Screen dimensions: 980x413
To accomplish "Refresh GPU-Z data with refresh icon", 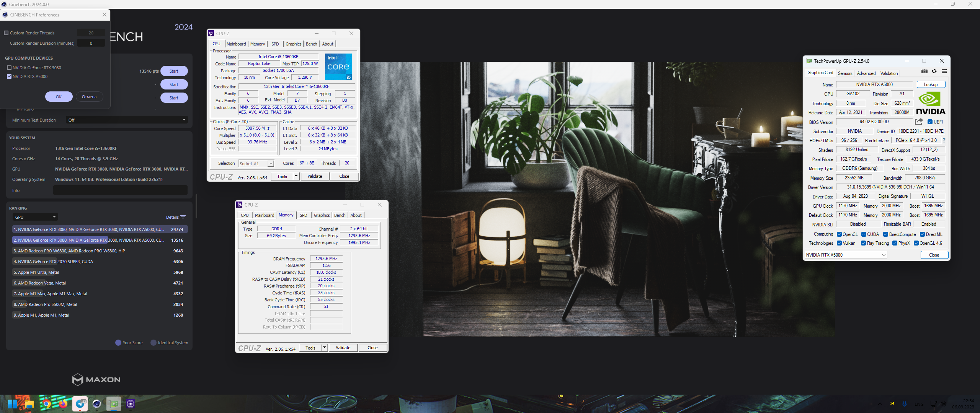I will [x=934, y=72].
